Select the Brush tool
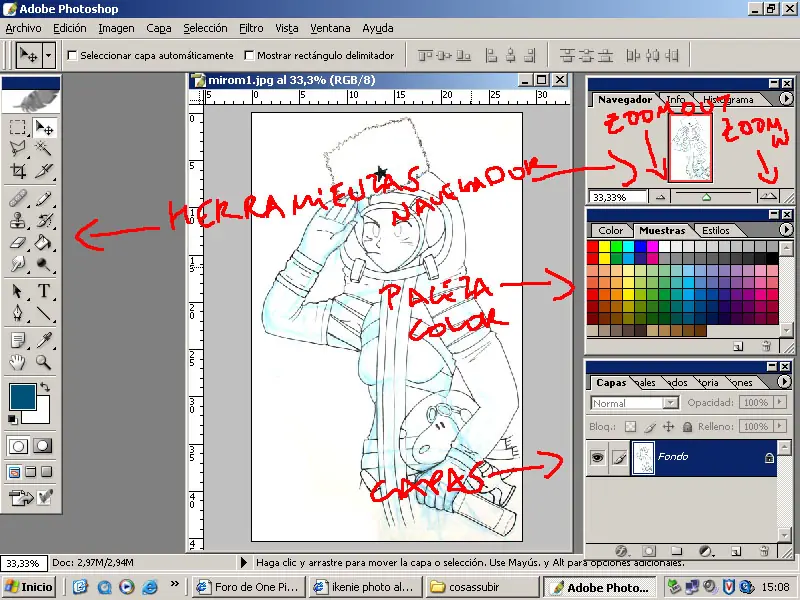Viewport: 800px width, 600px height. [44, 198]
